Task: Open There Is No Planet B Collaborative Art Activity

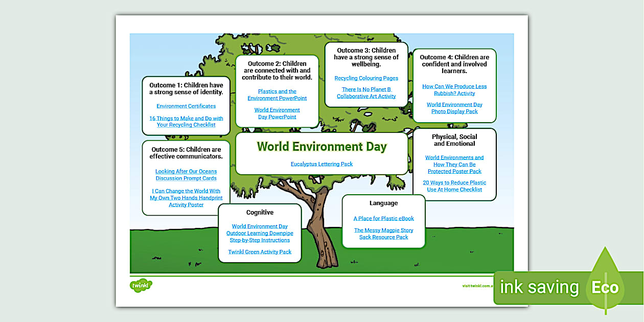Action: [x=366, y=93]
